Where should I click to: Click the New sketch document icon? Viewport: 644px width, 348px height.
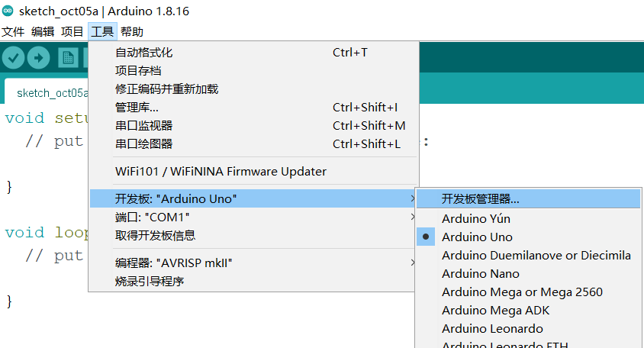click(69, 58)
